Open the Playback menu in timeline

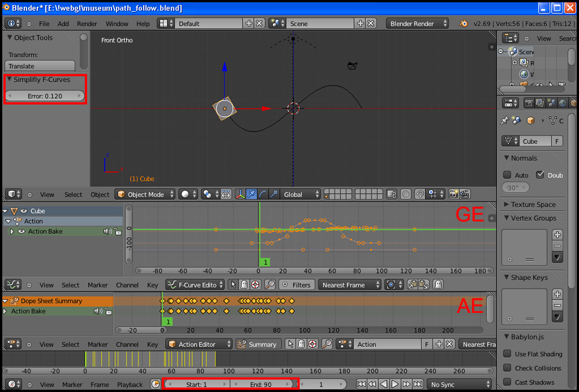coord(129,384)
